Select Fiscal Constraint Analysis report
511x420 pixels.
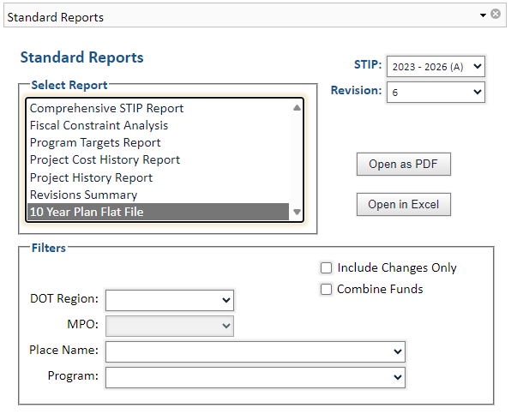coord(158,125)
